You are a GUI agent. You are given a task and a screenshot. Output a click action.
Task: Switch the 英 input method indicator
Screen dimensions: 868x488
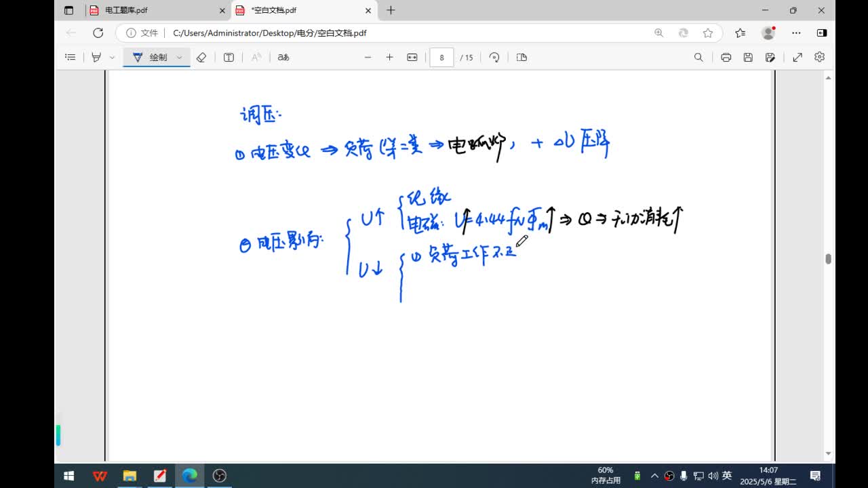pos(727,476)
